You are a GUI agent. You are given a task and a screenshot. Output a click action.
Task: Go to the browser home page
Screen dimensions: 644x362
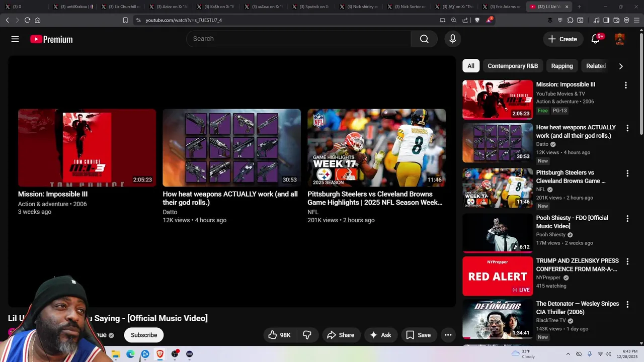tap(37, 20)
